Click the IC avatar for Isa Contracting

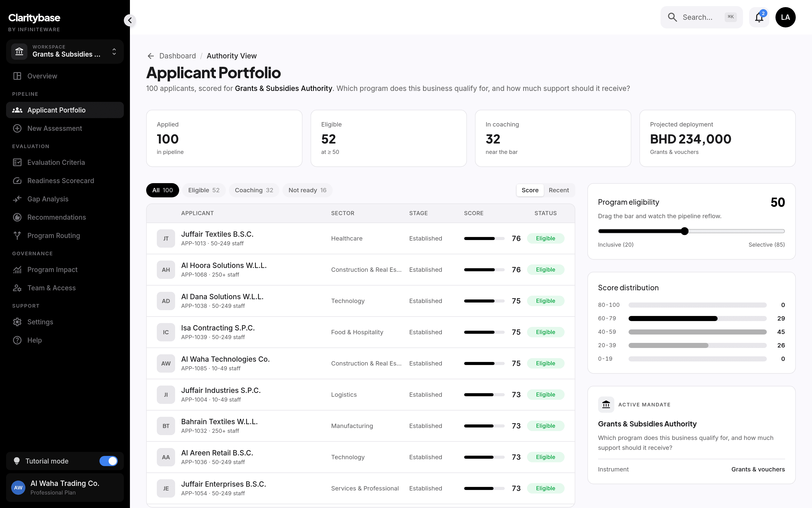pos(166,332)
